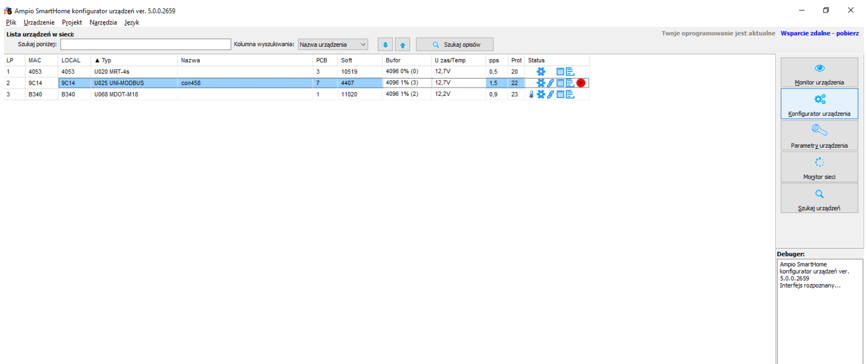868x364 pixels.
Task: Follow the Wsparcie zdalne - pobierz link
Action: coord(820,33)
